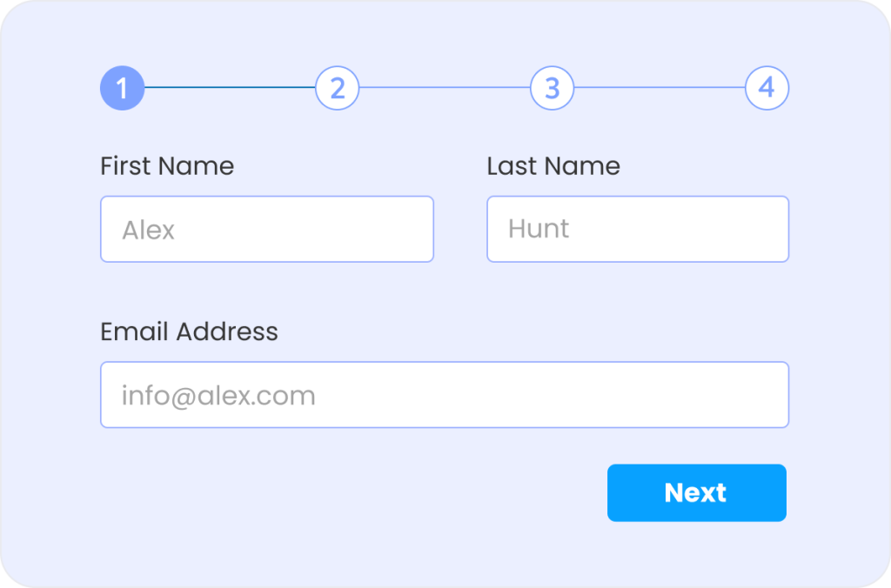The height and width of the screenshot is (588, 891).
Task: Click the progress line between steps 1 and 2
Action: tap(230, 88)
